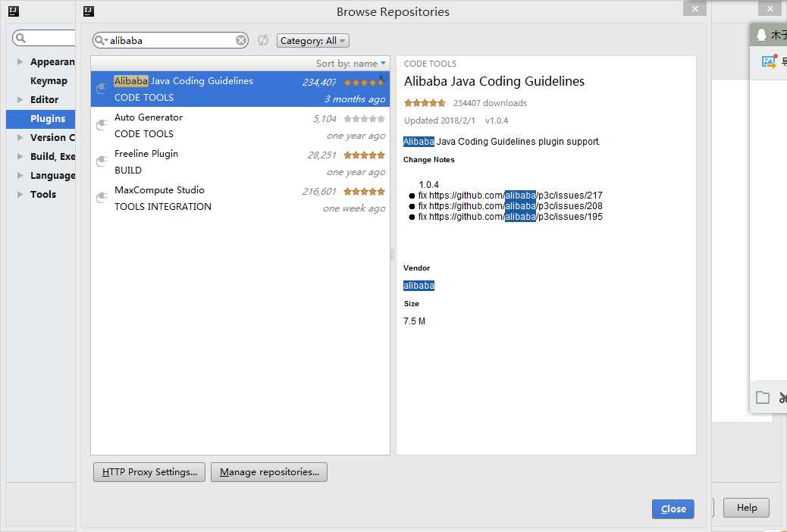This screenshot has height=532, width=787.
Task: Click settings search magnifier icon
Action: [x=20, y=38]
